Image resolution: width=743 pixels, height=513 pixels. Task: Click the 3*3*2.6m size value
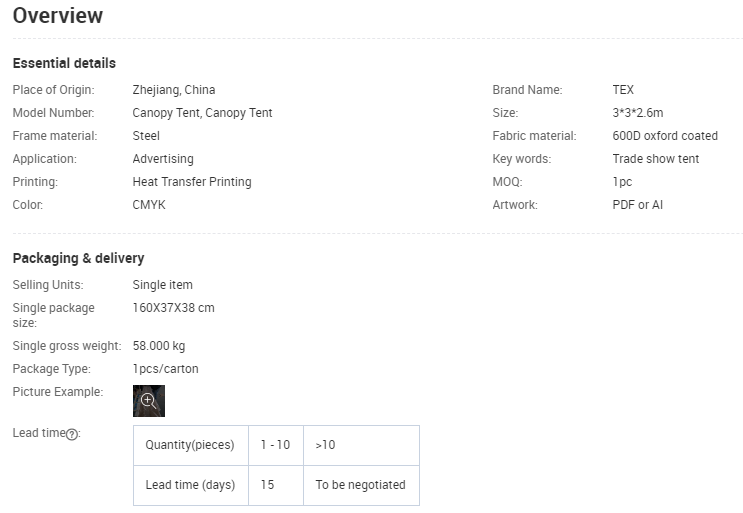pyautogui.click(x=638, y=113)
